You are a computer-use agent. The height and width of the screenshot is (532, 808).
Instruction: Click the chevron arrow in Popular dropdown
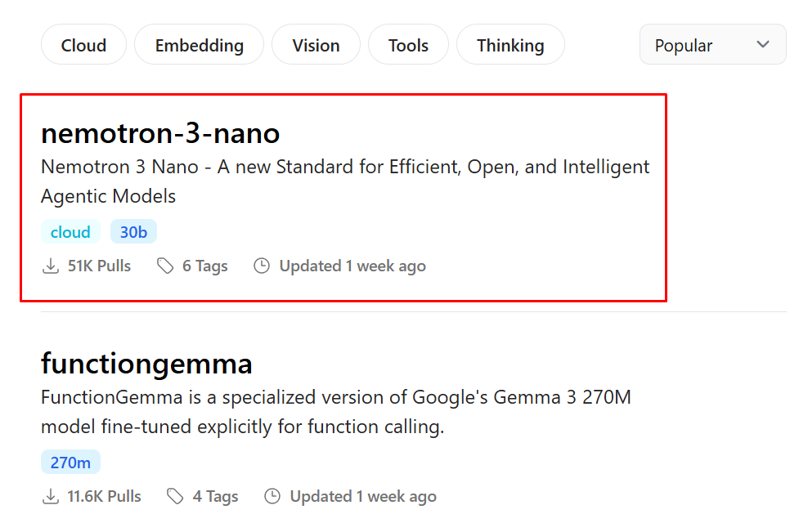(x=763, y=44)
